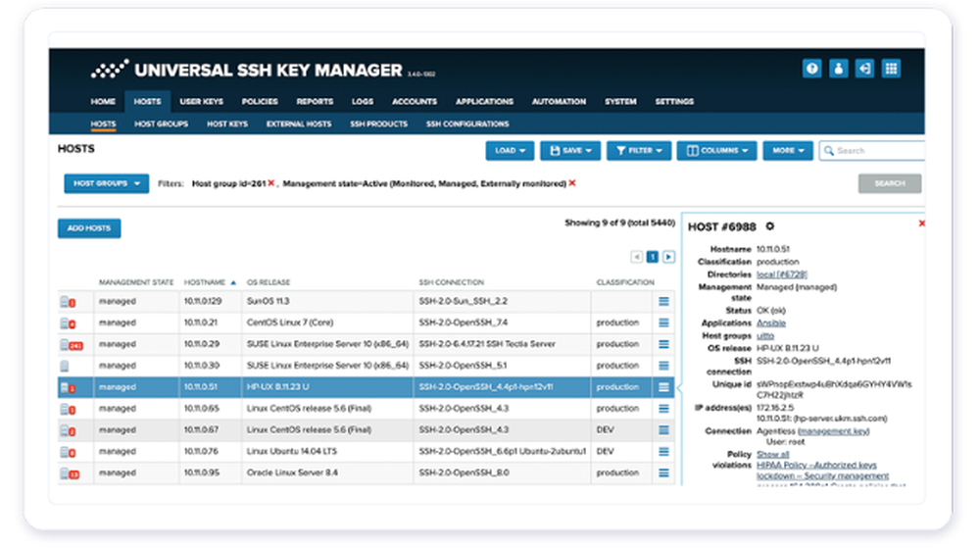
Task: Switch to the HOST GROUPS sub-tab
Action: point(162,124)
